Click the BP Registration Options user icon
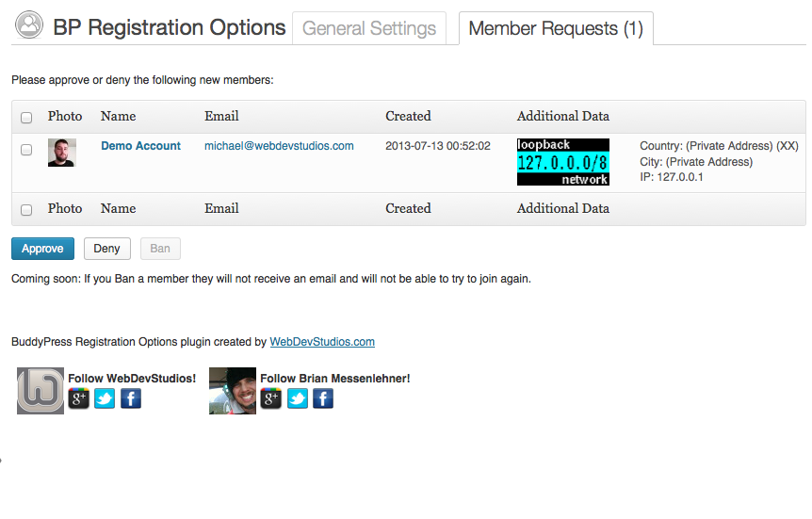Image resolution: width=812 pixels, height=519 pixels. click(29, 24)
